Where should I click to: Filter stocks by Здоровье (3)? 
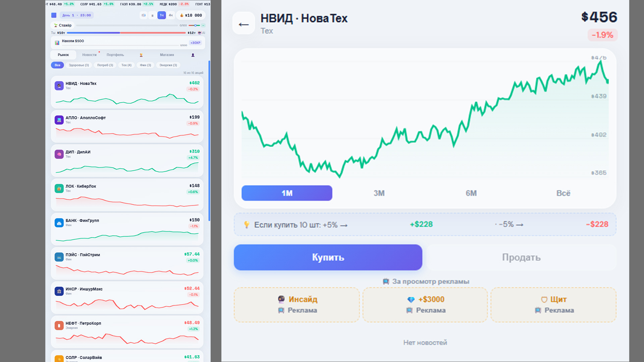[x=79, y=65]
